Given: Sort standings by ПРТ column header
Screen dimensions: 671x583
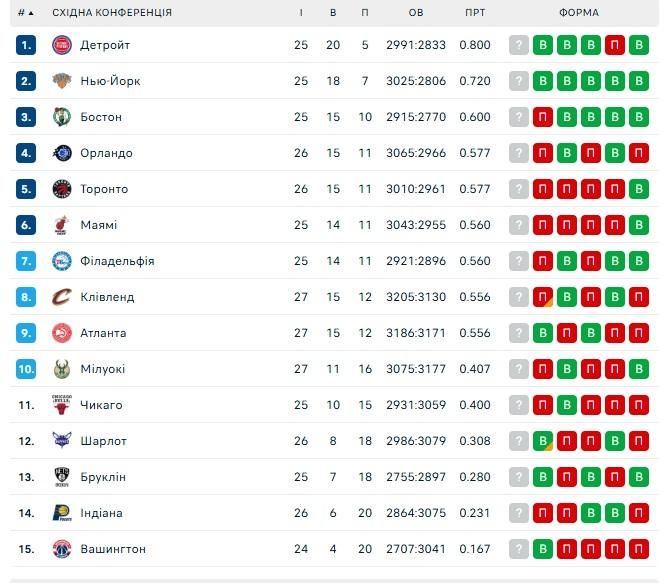Looking at the screenshot, I should (476, 13).
